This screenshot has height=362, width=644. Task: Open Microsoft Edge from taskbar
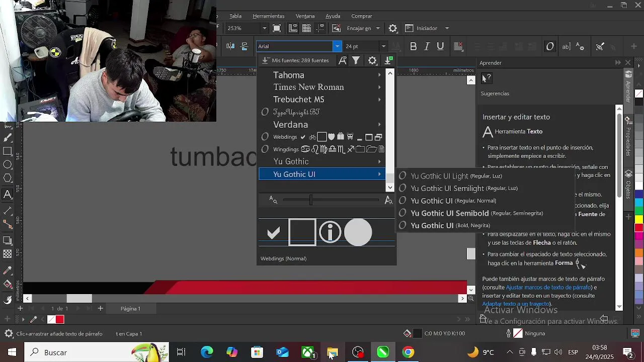(x=207, y=352)
